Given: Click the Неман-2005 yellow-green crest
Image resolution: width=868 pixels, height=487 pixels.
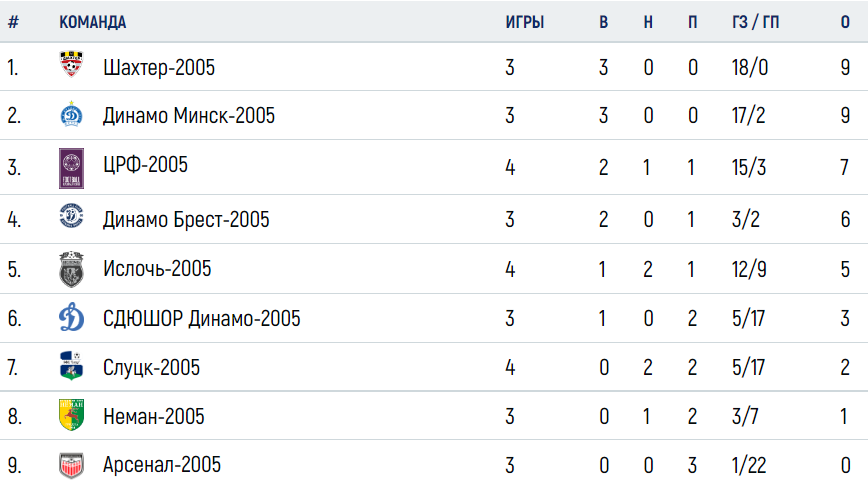Looking at the screenshot, I should [x=71, y=415].
